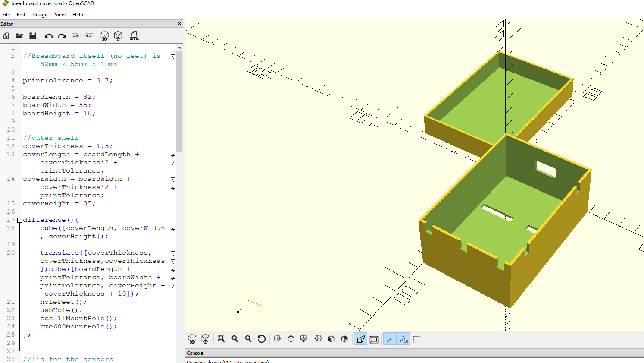
Task: Zoom in on the 3D view
Action: [x=235, y=339]
